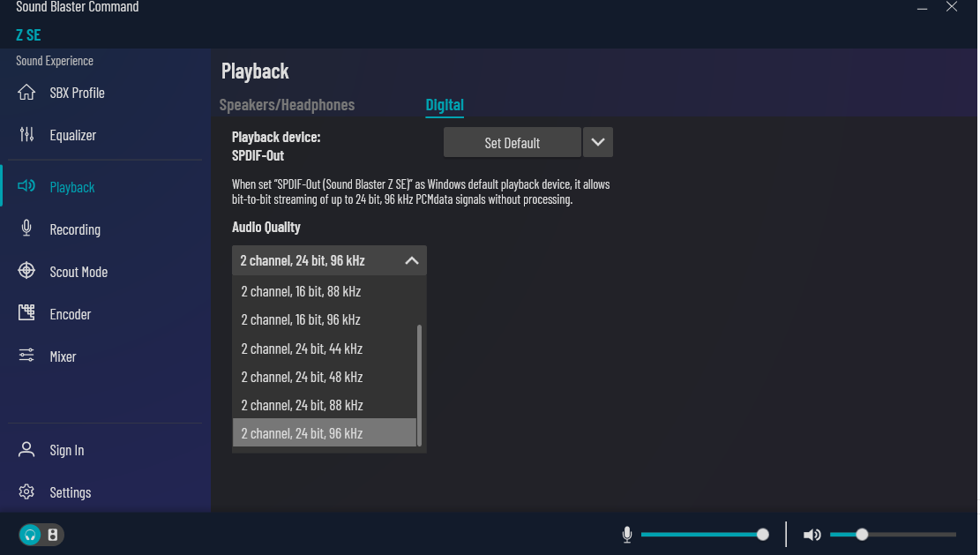Screen dimensions: 980x555
Task: Click the Sign In person icon
Action: coord(26,449)
